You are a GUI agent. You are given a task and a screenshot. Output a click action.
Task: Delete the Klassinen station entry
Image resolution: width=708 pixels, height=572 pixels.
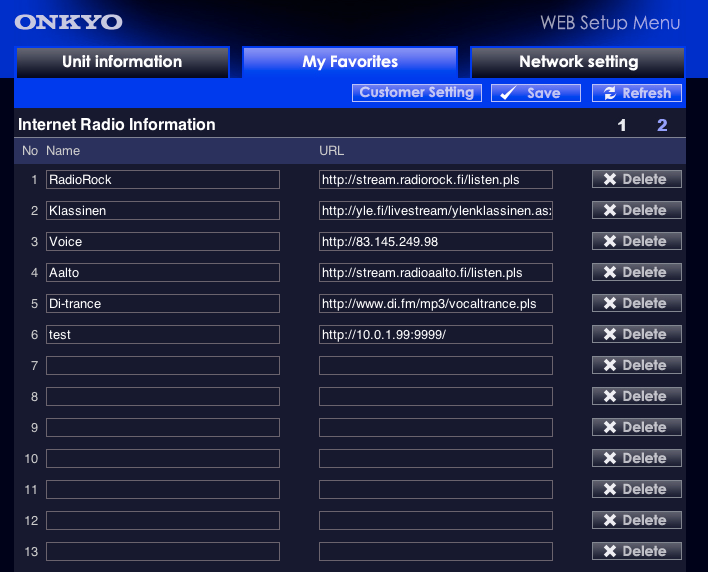637,211
